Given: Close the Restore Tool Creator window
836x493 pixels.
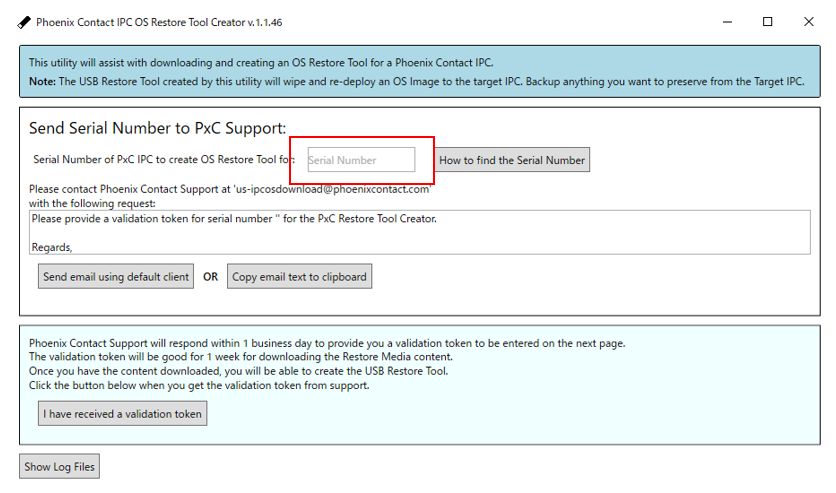Looking at the screenshot, I should point(809,22).
